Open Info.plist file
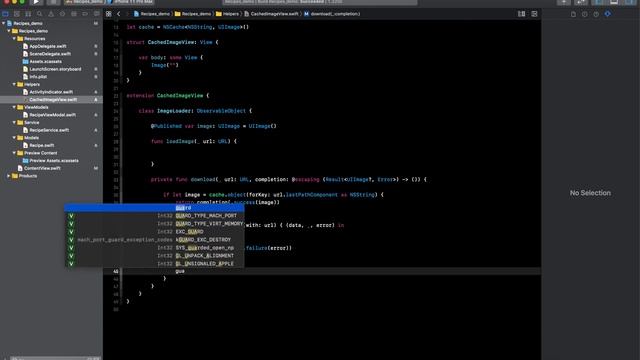 38,77
